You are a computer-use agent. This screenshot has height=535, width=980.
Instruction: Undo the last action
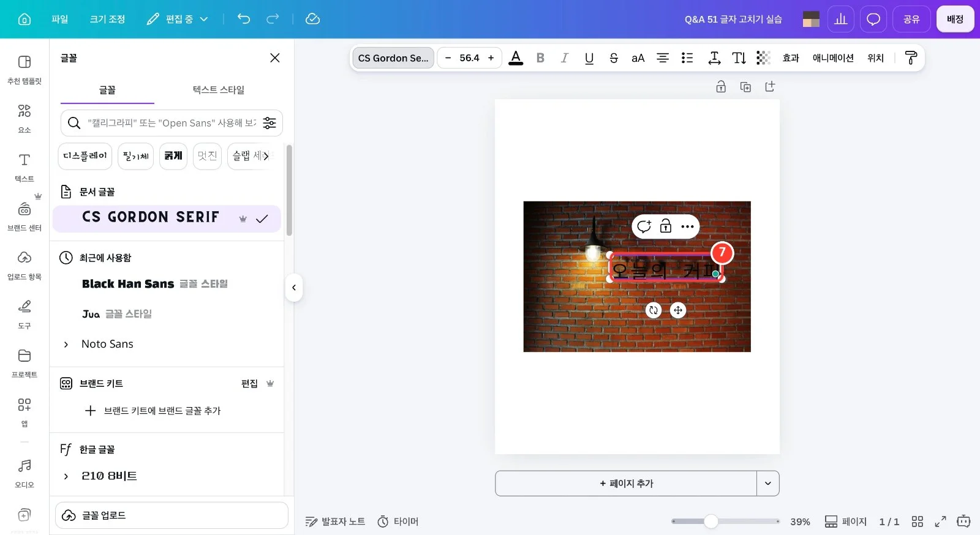point(244,19)
